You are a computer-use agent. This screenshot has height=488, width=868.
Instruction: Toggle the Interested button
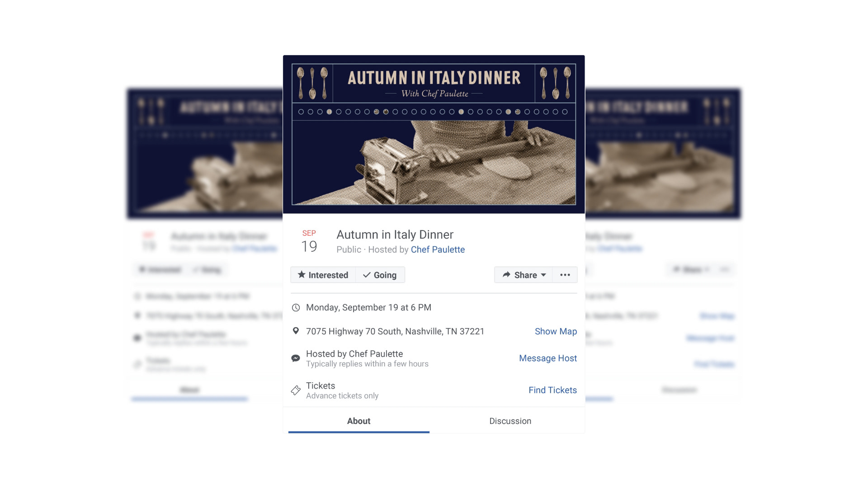point(323,275)
